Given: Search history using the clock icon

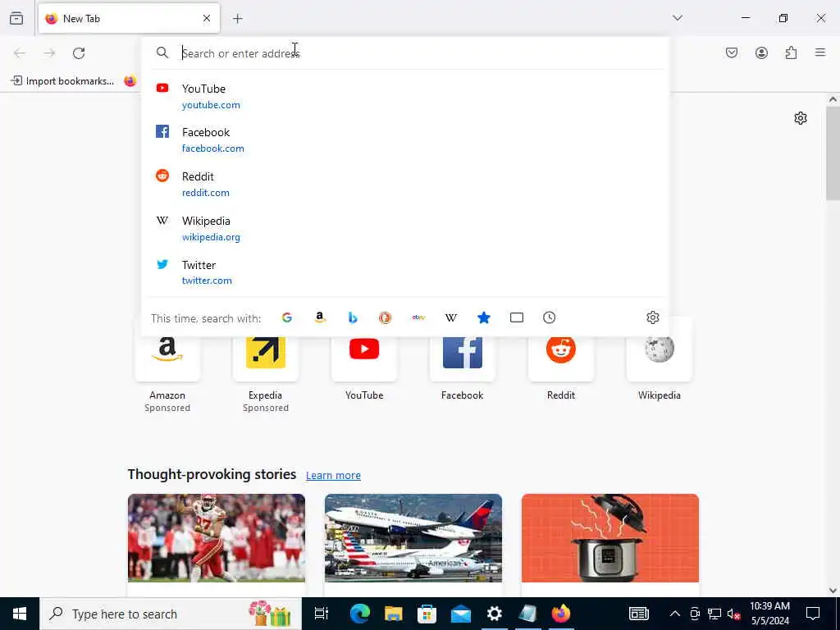Looking at the screenshot, I should coord(549,317).
